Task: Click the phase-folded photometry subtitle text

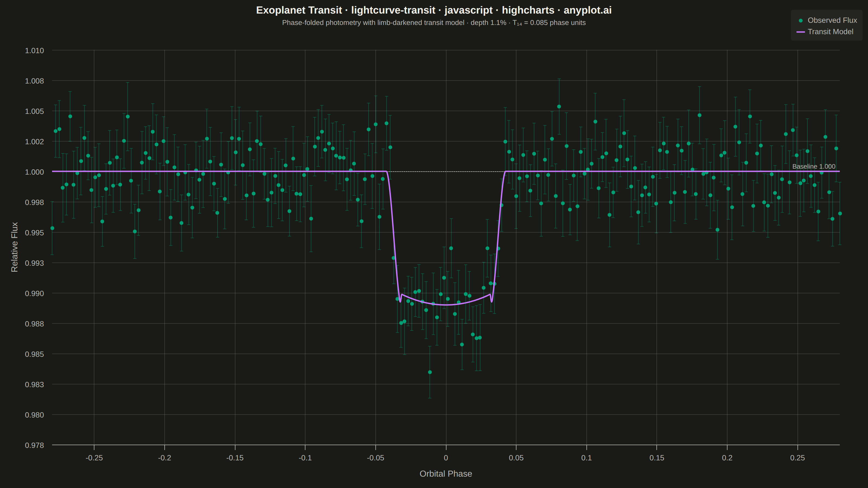Action: pos(434,23)
